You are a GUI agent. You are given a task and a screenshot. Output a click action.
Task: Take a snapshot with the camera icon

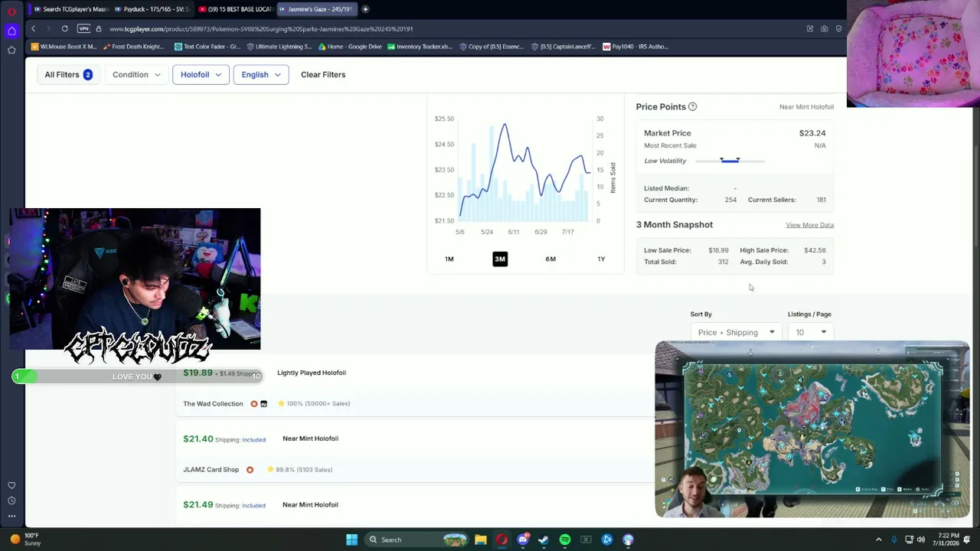tap(825, 29)
